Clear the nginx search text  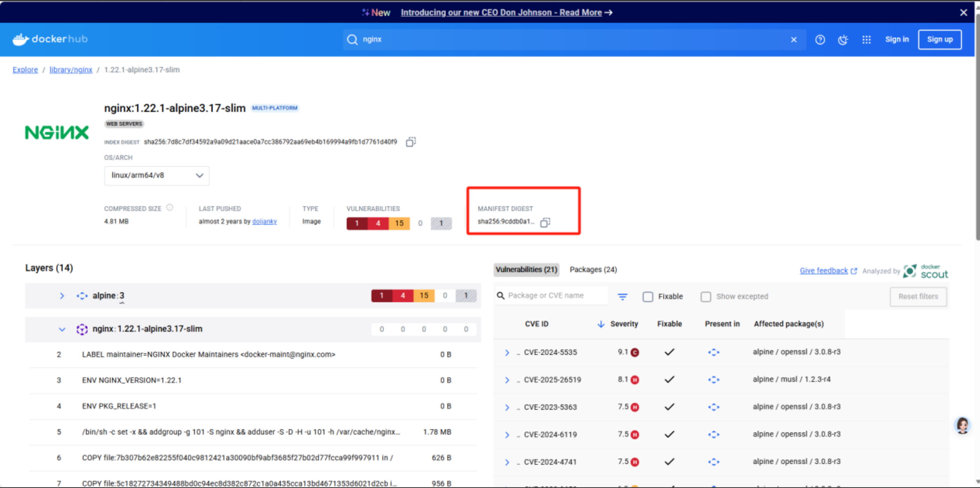click(794, 40)
